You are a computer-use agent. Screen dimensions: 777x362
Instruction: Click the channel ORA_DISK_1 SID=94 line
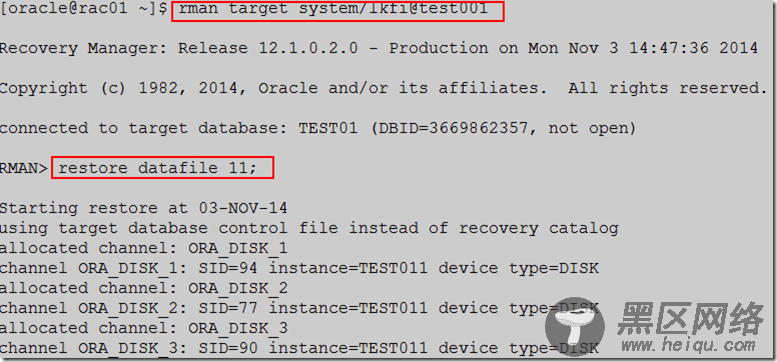point(299,268)
